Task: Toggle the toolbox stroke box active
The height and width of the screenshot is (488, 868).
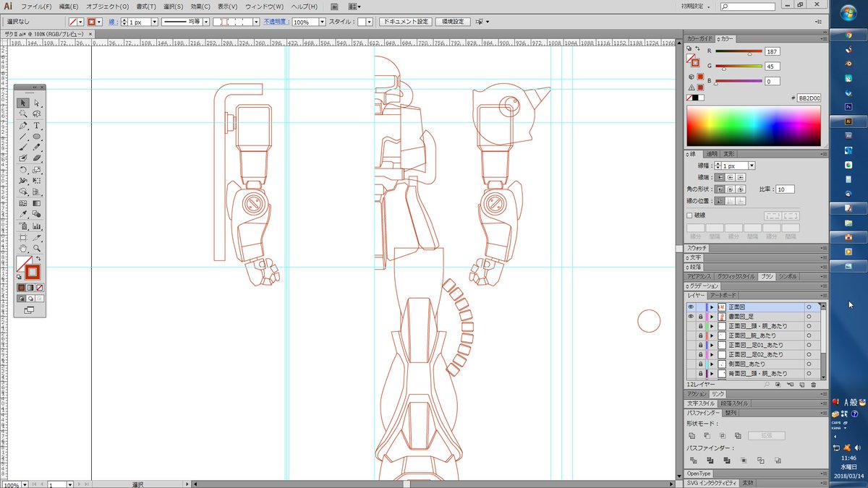Action: (33, 273)
